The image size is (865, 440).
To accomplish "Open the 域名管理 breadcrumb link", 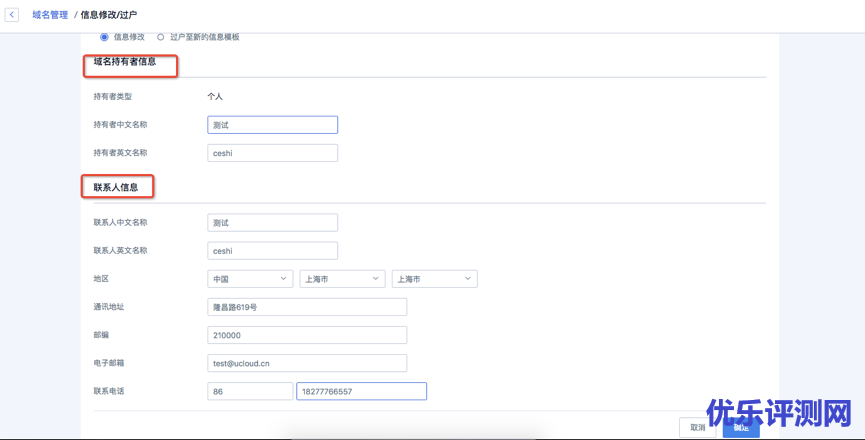I will (49, 15).
